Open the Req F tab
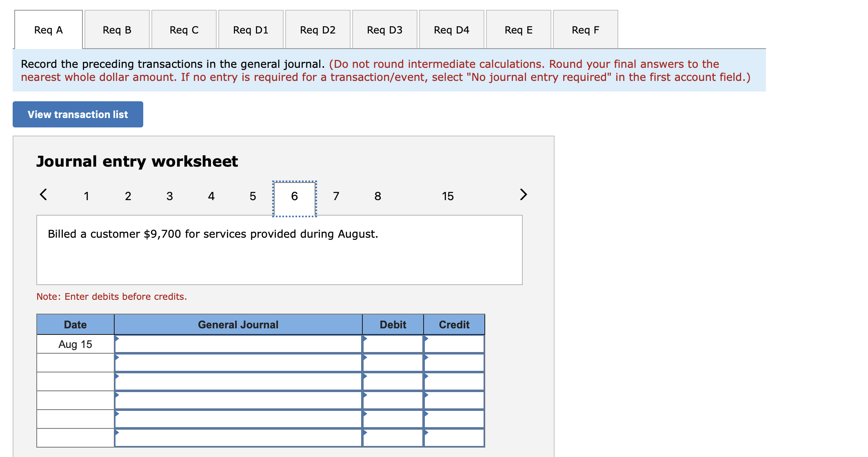The width and height of the screenshot is (868, 457). click(x=585, y=29)
